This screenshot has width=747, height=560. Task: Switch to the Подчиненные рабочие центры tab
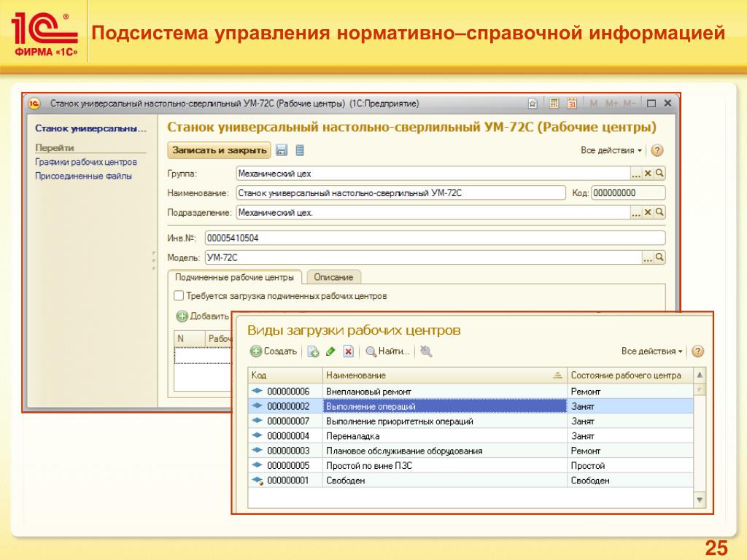[x=234, y=277]
